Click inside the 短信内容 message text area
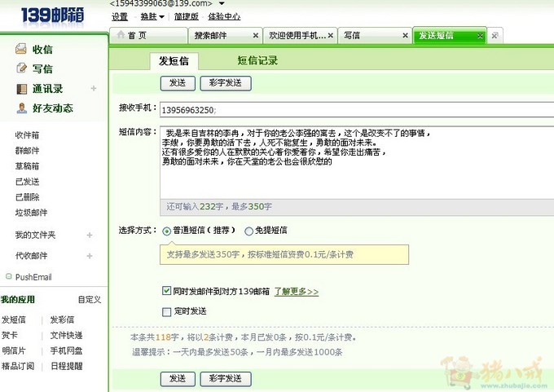Viewport: 554px width, 392px height. (357, 162)
